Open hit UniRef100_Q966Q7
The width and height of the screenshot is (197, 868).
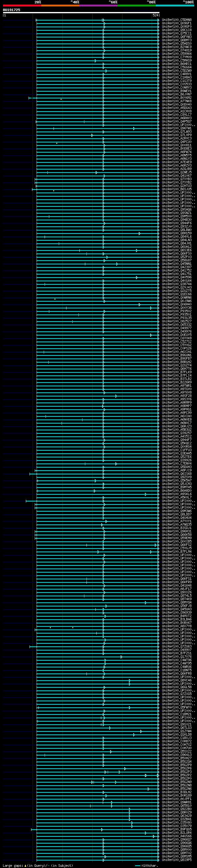[177, 839]
